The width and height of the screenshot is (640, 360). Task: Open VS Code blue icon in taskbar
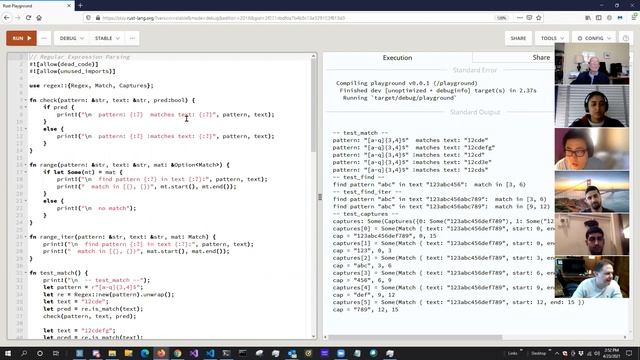click(210, 353)
